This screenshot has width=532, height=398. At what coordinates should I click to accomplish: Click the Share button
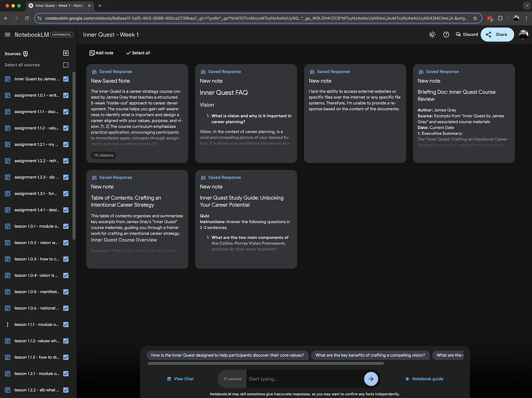(497, 34)
